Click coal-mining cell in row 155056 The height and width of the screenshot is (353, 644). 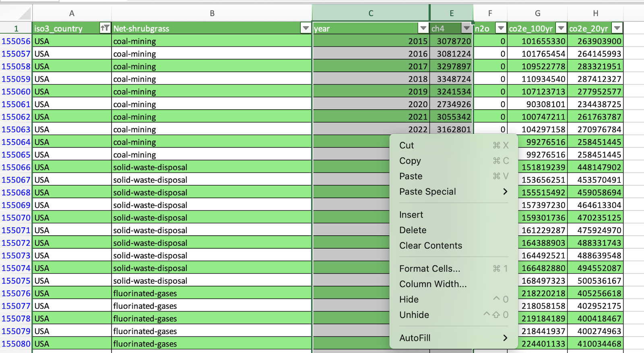(212, 41)
